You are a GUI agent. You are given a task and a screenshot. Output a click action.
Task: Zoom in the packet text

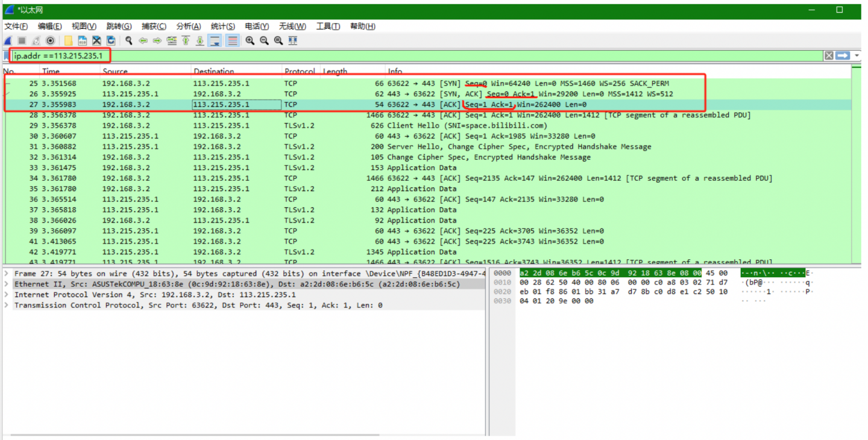[250, 41]
